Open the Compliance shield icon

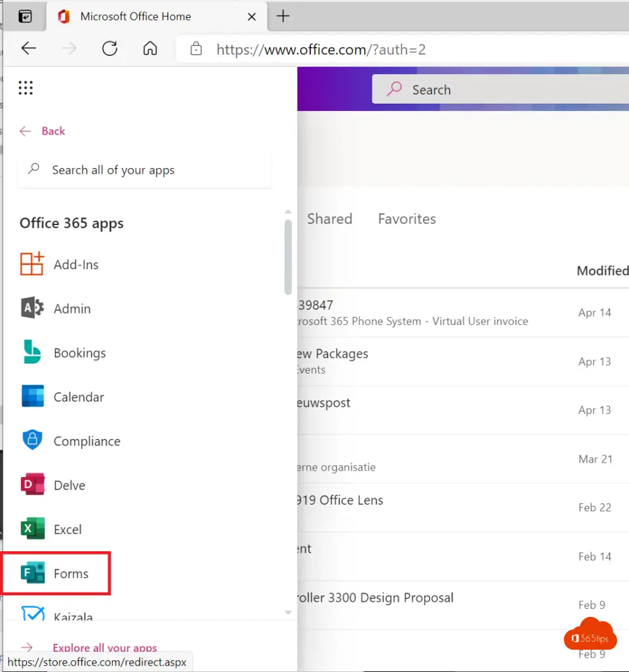tap(32, 440)
